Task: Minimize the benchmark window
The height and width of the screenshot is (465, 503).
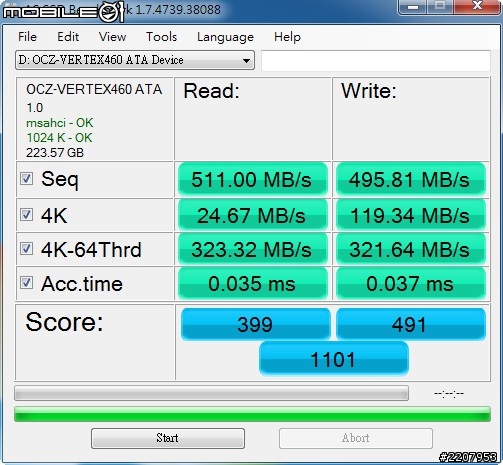Action: tap(413, 7)
